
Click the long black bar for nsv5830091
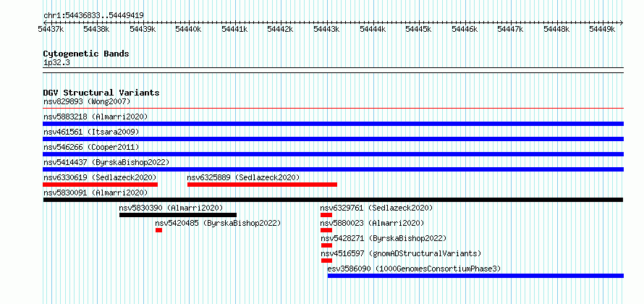[333, 200]
